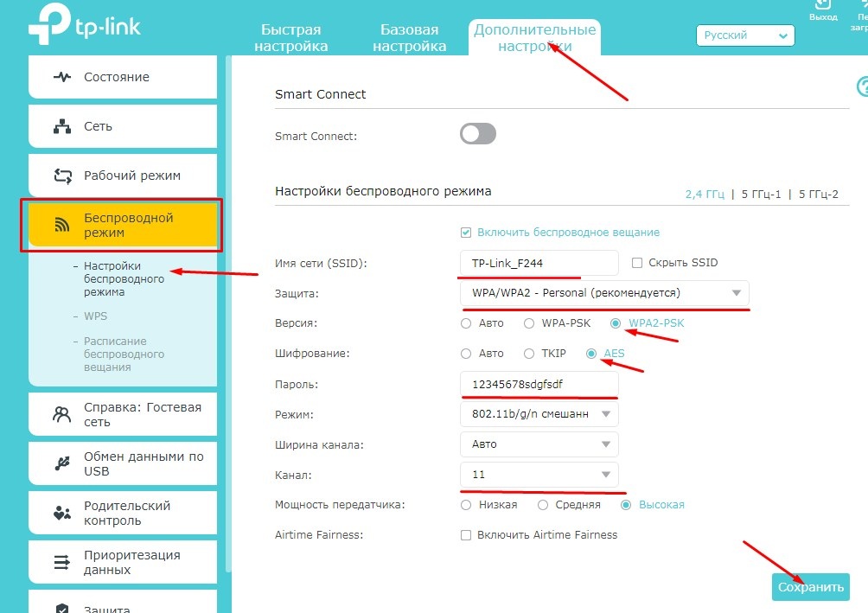
Task: Open Расписание беспроводного вещания submenu
Action: 124,354
